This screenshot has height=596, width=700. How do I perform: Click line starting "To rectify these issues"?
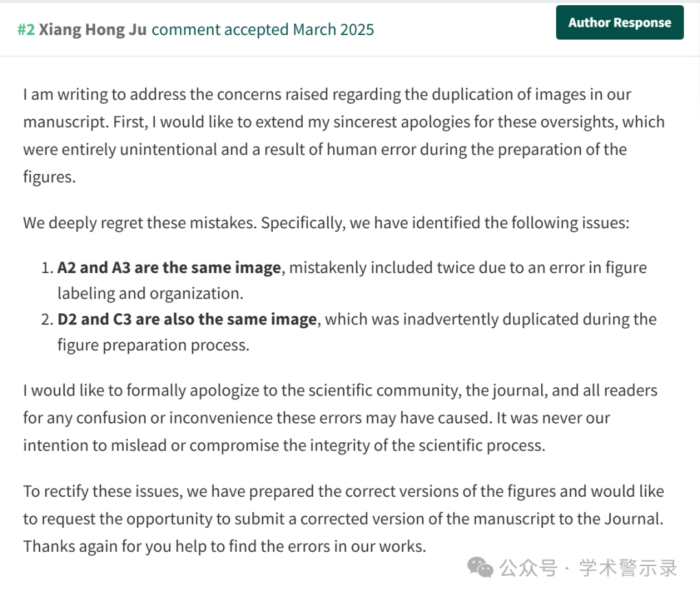pyautogui.click(x=344, y=492)
